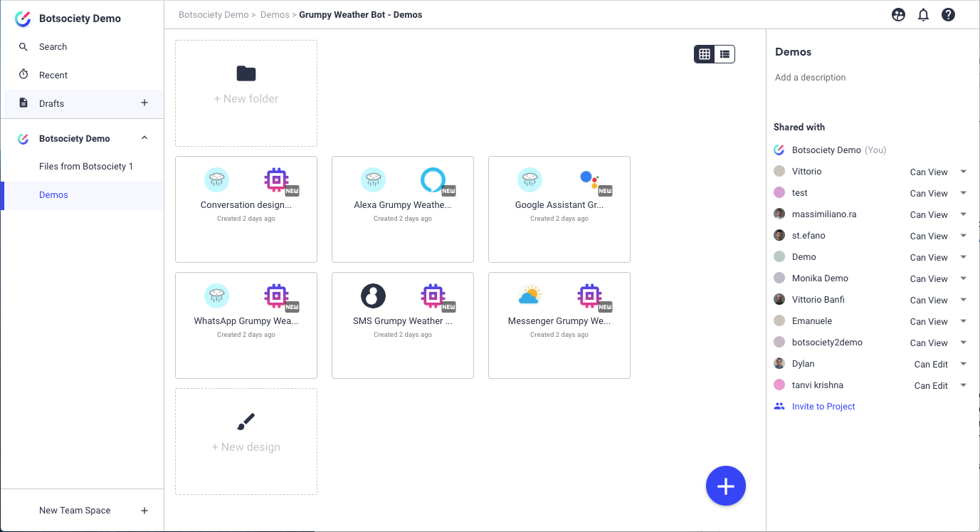This screenshot has height=532, width=980.
Task: Click the Alexa ring icon on the Alexa card
Action: (433, 179)
